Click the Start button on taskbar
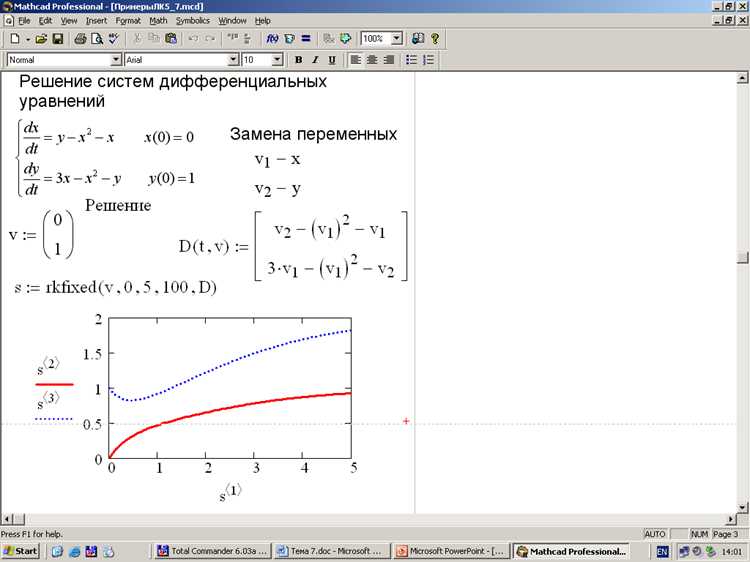The image size is (750, 562). coord(20,551)
